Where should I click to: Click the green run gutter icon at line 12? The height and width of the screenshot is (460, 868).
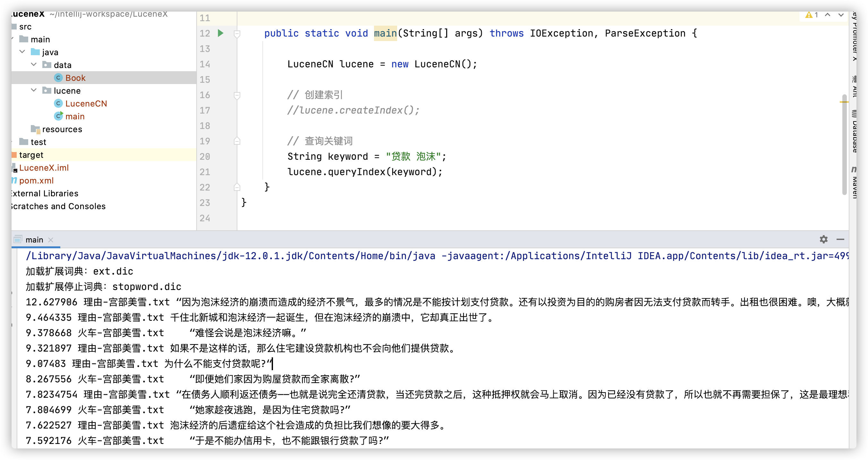(x=220, y=33)
